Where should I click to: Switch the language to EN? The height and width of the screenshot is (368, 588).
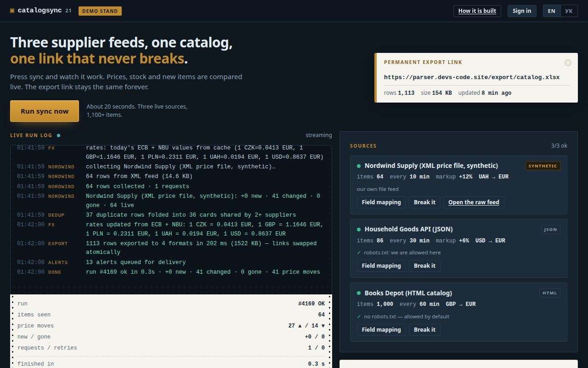(x=552, y=11)
